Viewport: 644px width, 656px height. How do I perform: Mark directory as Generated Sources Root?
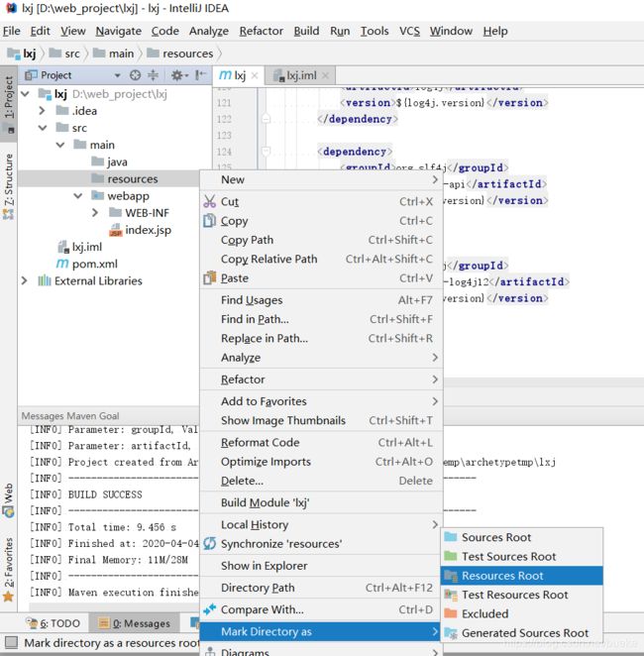pyautogui.click(x=522, y=633)
